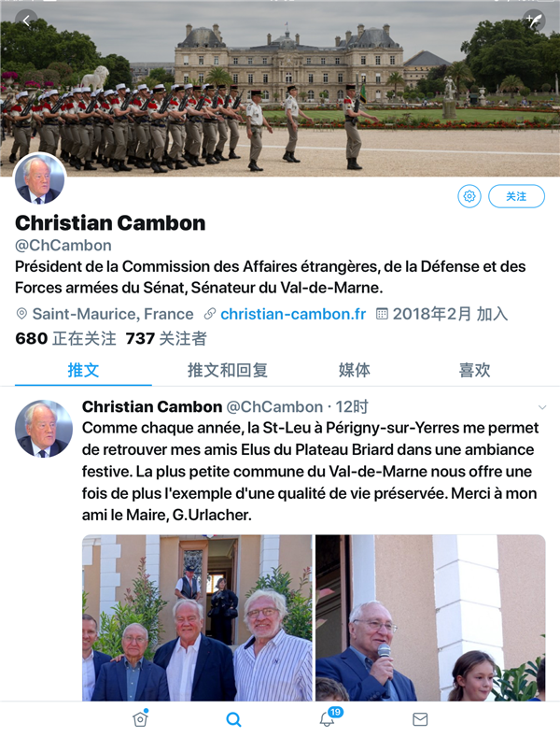This screenshot has height=737, width=560.
Task: Open the profile settings gear icon
Action: coord(469,196)
